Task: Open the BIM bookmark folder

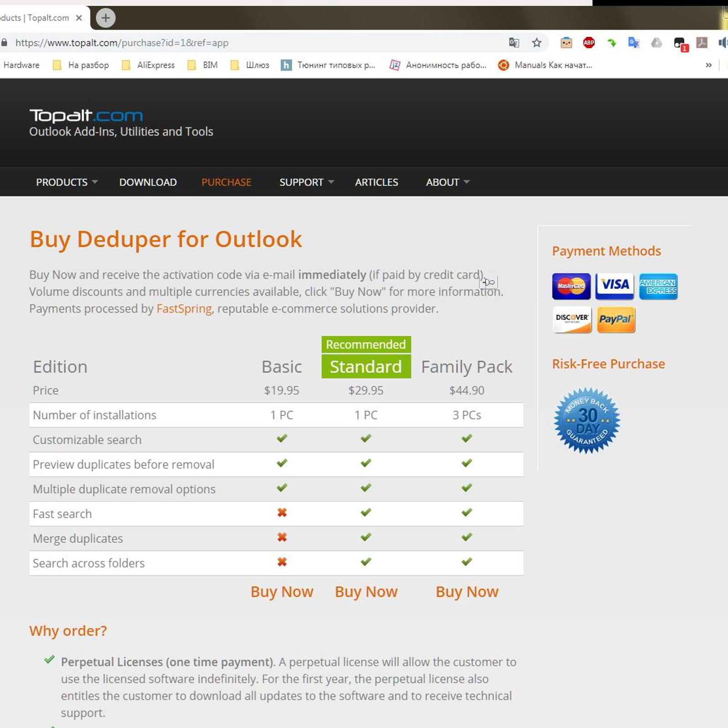Action: coord(202,65)
